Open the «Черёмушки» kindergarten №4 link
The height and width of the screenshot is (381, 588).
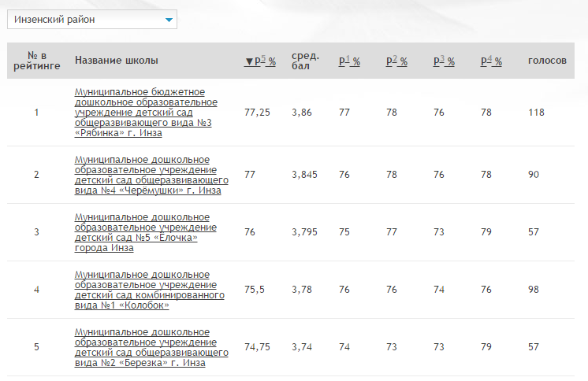point(151,175)
